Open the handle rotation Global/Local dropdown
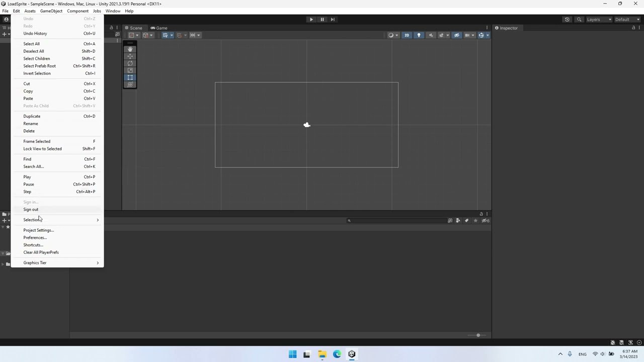 click(x=148, y=35)
